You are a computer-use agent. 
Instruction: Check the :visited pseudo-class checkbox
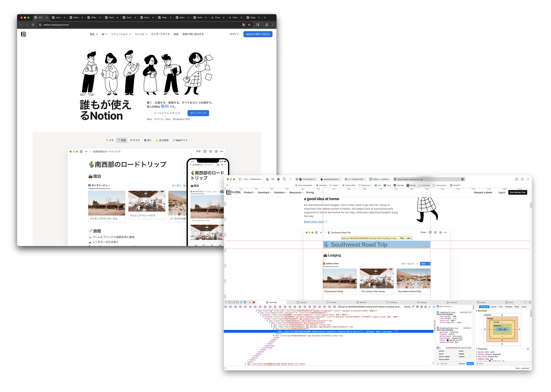click(x=457, y=357)
